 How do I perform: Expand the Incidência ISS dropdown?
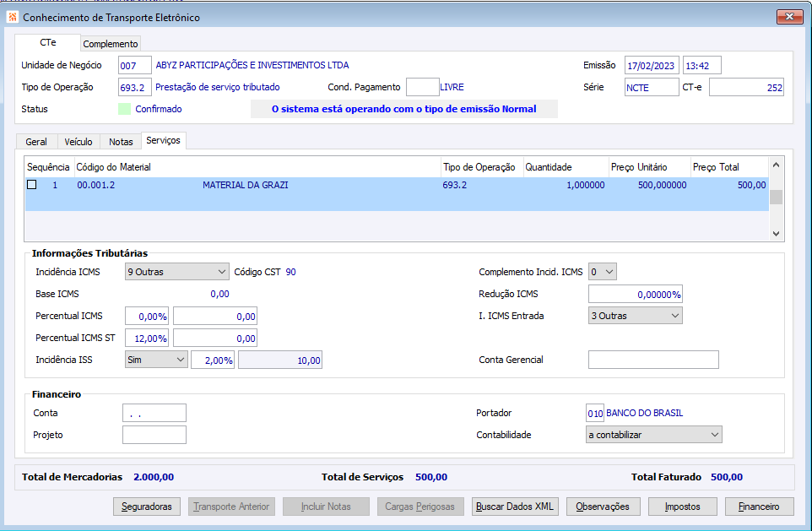pyautogui.click(x=156, y=360)
